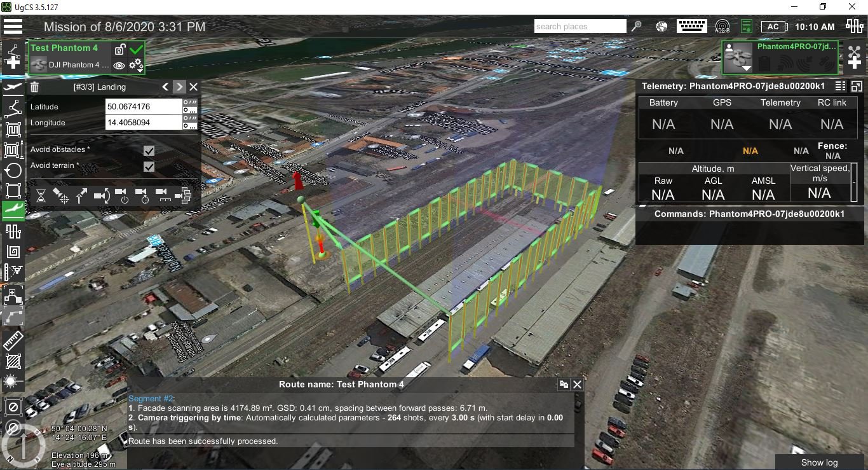
Task: Open the telemetry layout list menu
Action: tap(840, 86)
